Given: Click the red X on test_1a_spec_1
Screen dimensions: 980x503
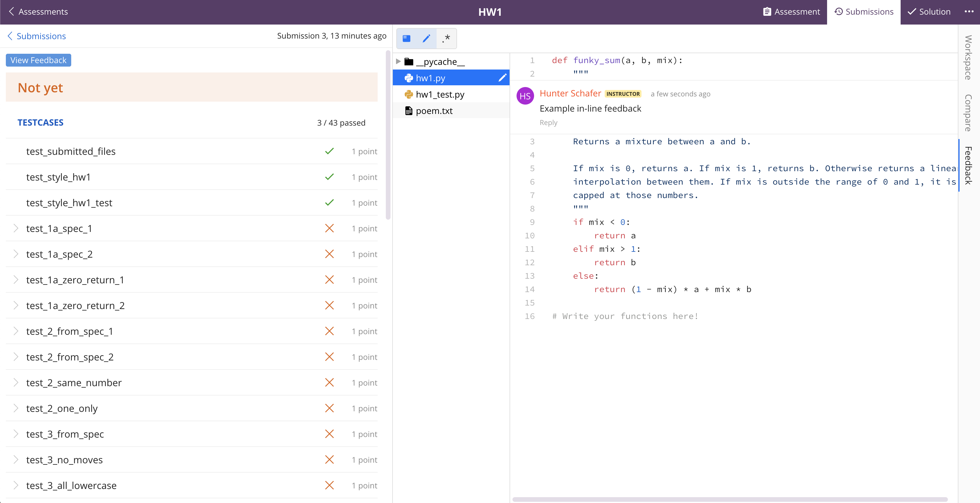Looking at the screenshot, I should (329, 228).
